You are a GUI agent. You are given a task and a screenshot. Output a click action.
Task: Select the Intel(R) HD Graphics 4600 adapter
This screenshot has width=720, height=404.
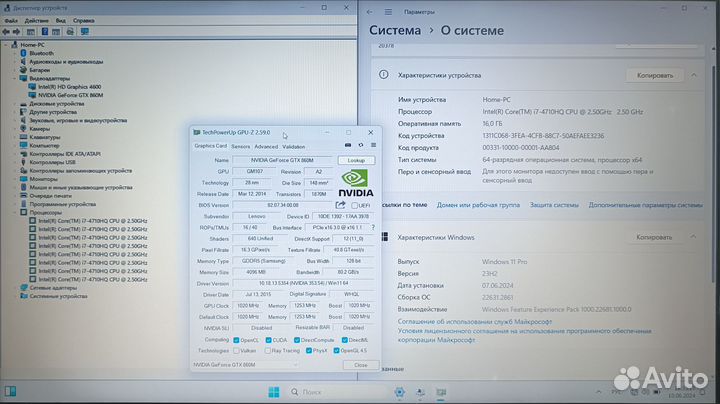pos(69,87)
